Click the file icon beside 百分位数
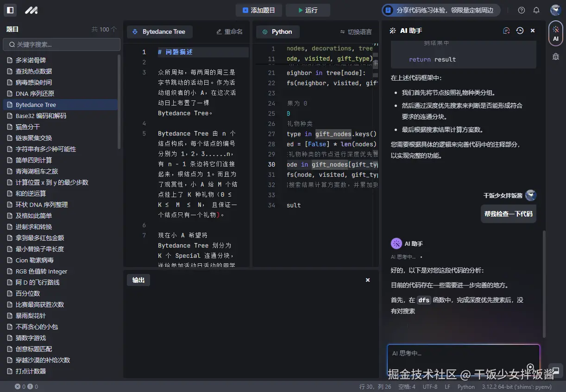Viewport: 566px width, 392px height. pos(9,293)
